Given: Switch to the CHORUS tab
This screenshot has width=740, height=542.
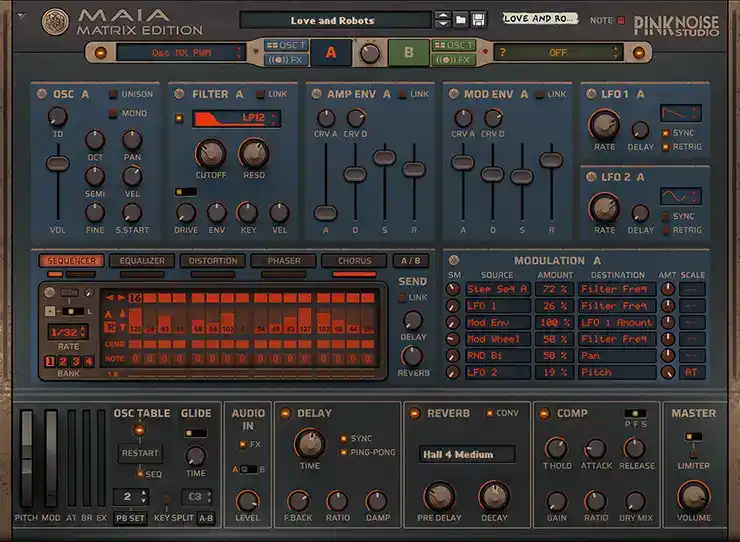Looking at the screenshot, I should (354, 261).
